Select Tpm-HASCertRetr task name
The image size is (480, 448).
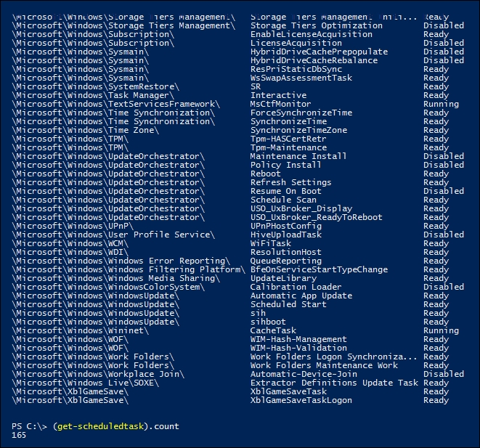(x=288, y=139)
